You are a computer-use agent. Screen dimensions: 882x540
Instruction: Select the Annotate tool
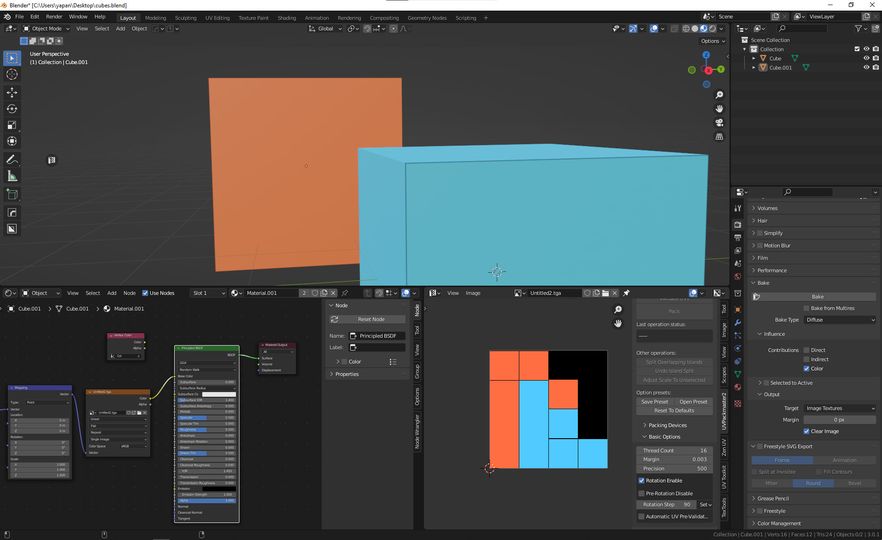click(x=12, y=160)
